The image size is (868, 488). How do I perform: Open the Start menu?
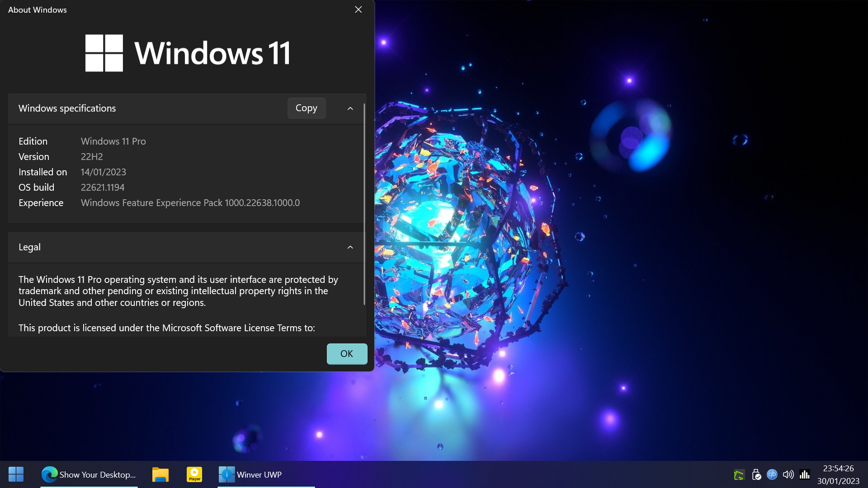[16, 474]
